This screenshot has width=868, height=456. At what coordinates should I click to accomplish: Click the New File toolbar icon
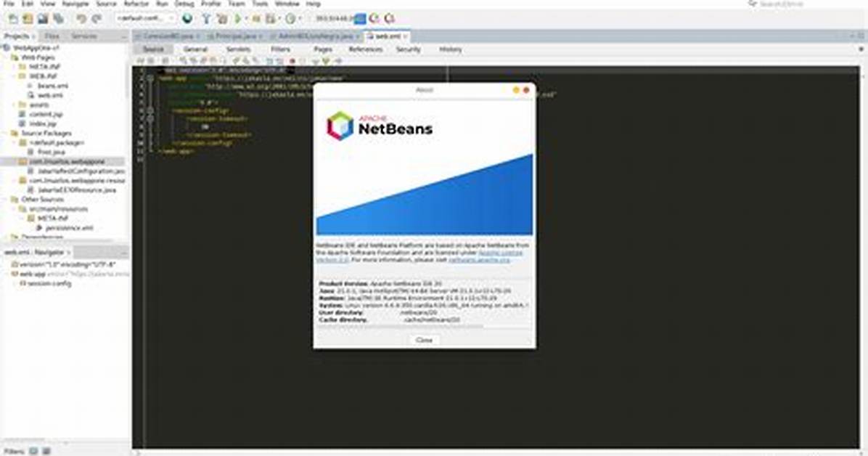13,18
